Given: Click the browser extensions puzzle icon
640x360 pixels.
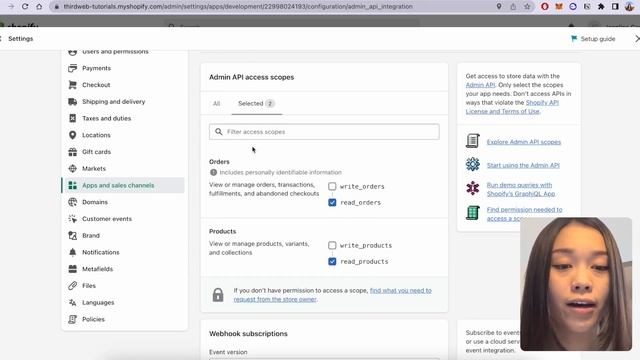Looking at the screenshot, I should [x=601, y=7].
